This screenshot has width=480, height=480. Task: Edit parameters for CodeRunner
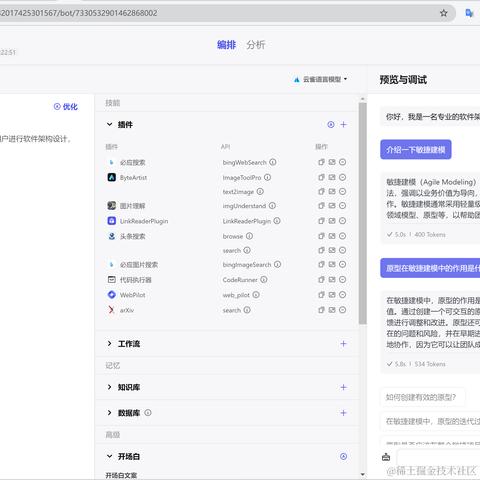[x=332, y=280]
